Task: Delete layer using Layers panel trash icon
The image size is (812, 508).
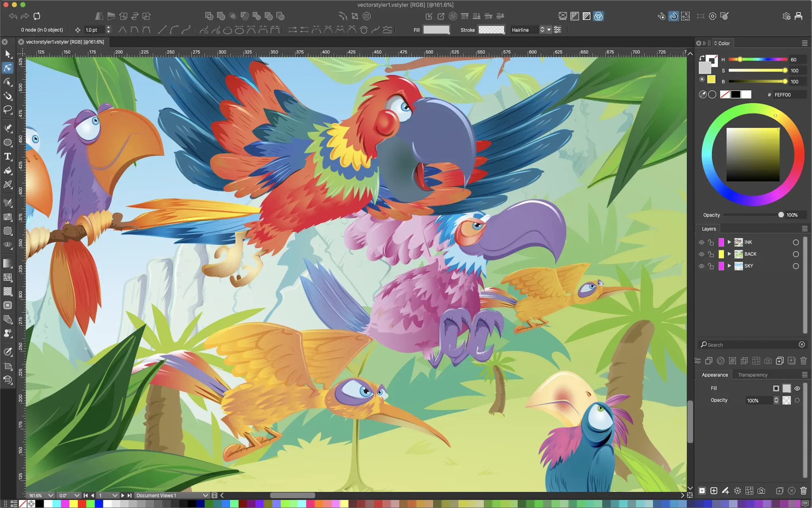Action: pos(803,361)
